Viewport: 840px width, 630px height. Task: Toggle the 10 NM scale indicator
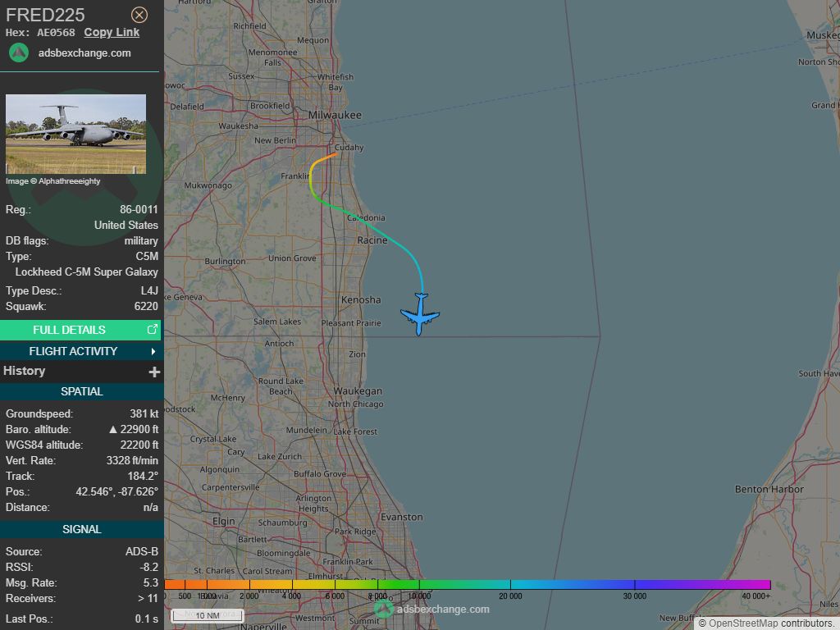[x=208, y=615]
